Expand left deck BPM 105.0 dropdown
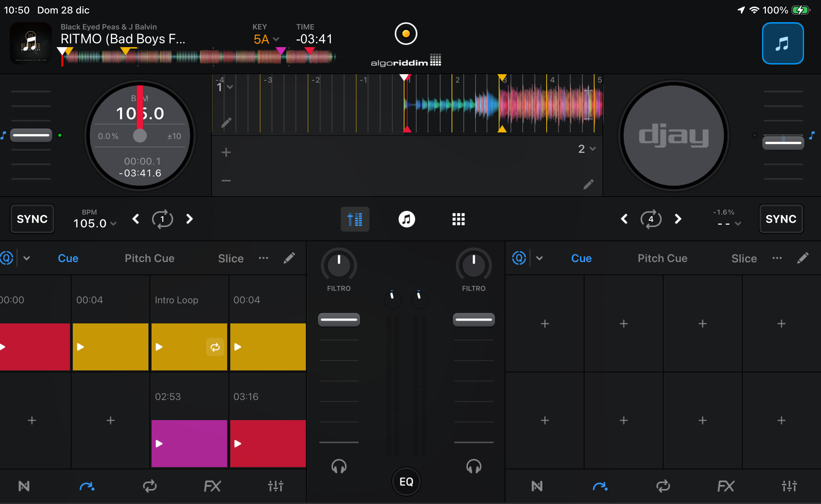Viewport: 821px width, 504px height. 94,223
